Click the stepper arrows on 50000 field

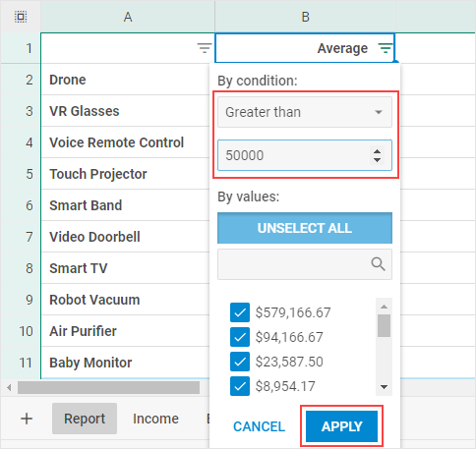(377, 155)
